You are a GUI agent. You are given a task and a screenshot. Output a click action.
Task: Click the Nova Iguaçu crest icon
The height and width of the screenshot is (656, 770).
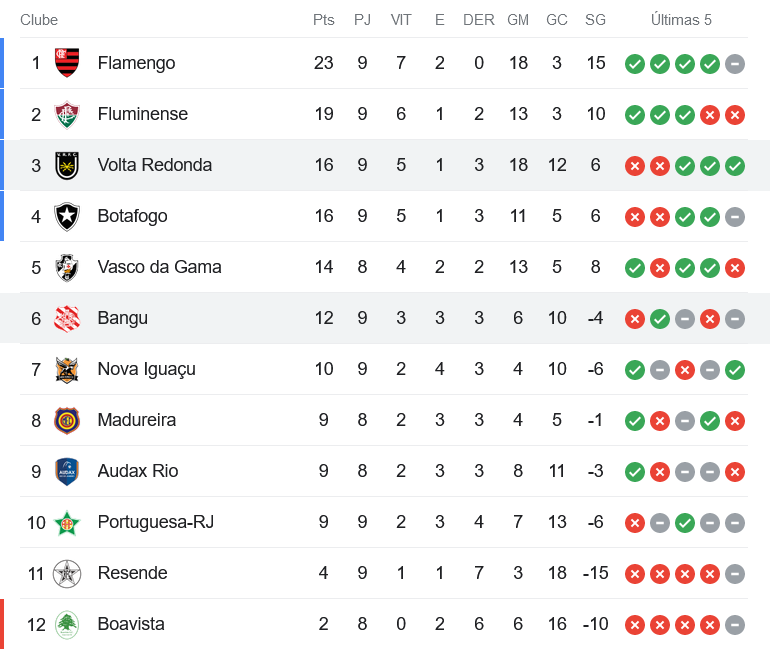(67, 369)
